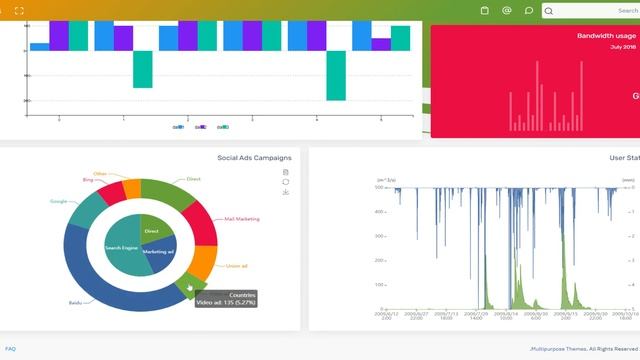Screen dimensions: 640x360
Task: Toggle data1 blue legend item
Action: [x=178, y=127]
